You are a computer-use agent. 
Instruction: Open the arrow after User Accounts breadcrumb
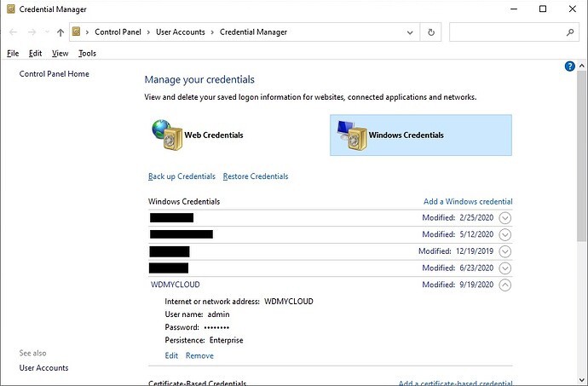coord(212,32)
